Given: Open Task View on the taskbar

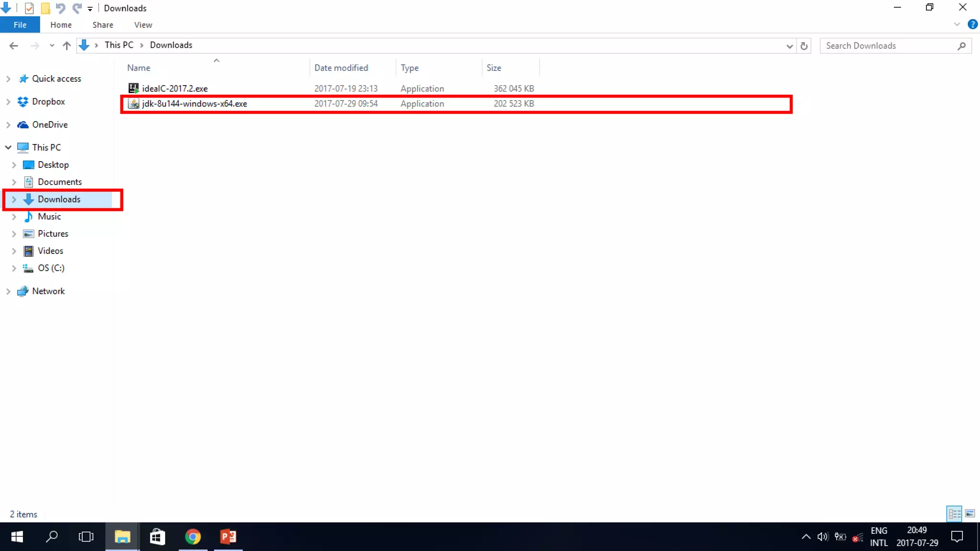Looking at the screenshot, I should coord(86,537).
